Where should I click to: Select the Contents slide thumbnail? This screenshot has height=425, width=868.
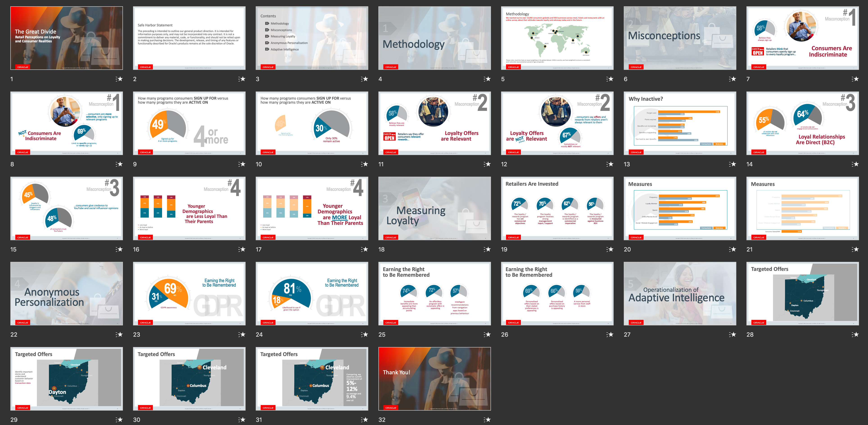click(x=312, y=38)
